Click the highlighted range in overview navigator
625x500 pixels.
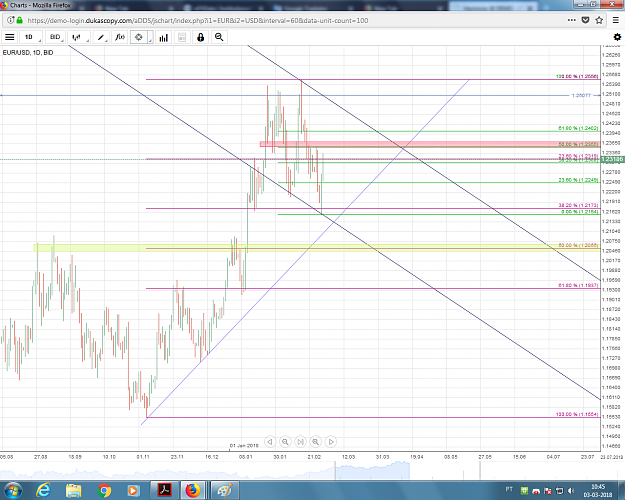pos(372,470)
